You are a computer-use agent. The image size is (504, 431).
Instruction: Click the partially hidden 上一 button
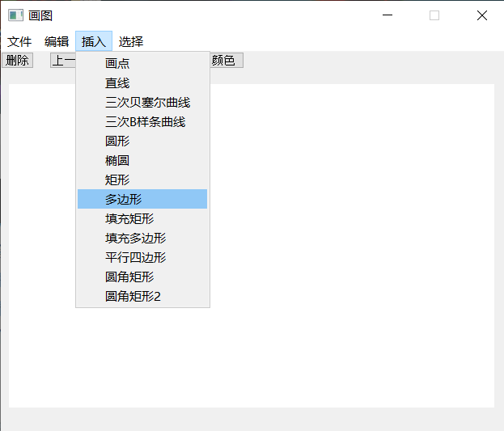(63, 61)
